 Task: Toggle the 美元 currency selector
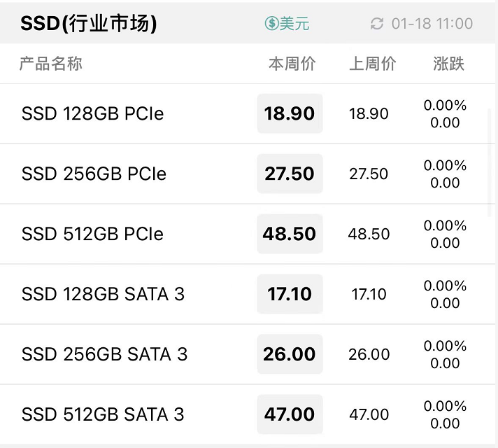287,23
